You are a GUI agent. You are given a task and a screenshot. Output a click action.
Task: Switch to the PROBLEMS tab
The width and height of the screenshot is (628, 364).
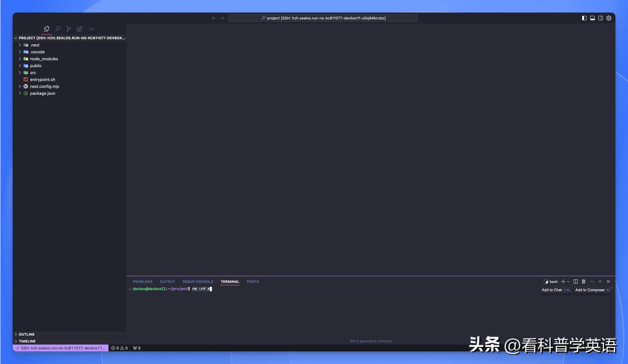pos(143,282)
